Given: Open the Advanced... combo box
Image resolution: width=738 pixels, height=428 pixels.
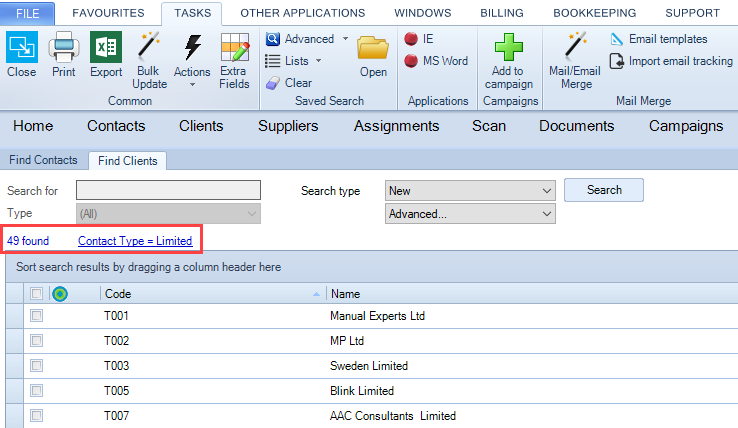Looking at the screenshot, I should 470,214.
